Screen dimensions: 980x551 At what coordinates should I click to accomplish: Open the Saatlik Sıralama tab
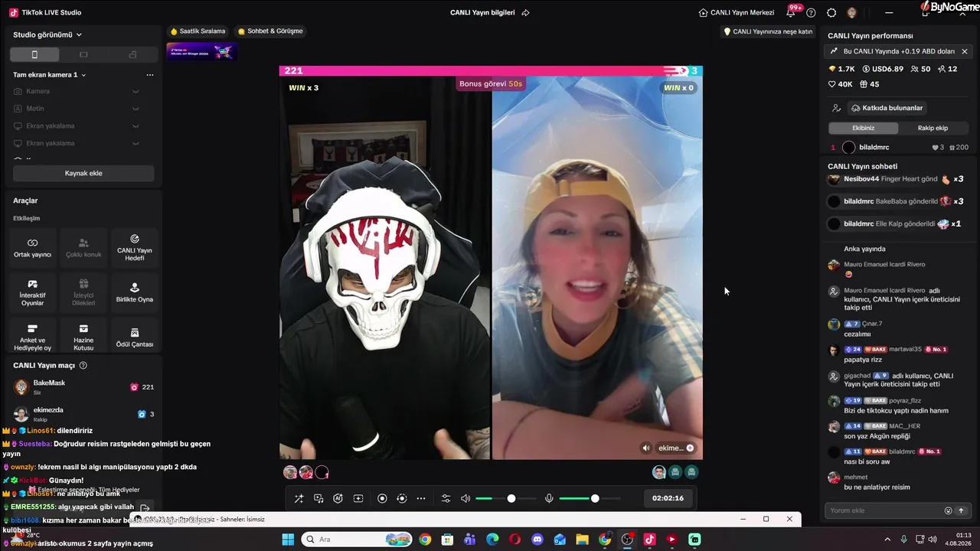[x=198, y=31]
